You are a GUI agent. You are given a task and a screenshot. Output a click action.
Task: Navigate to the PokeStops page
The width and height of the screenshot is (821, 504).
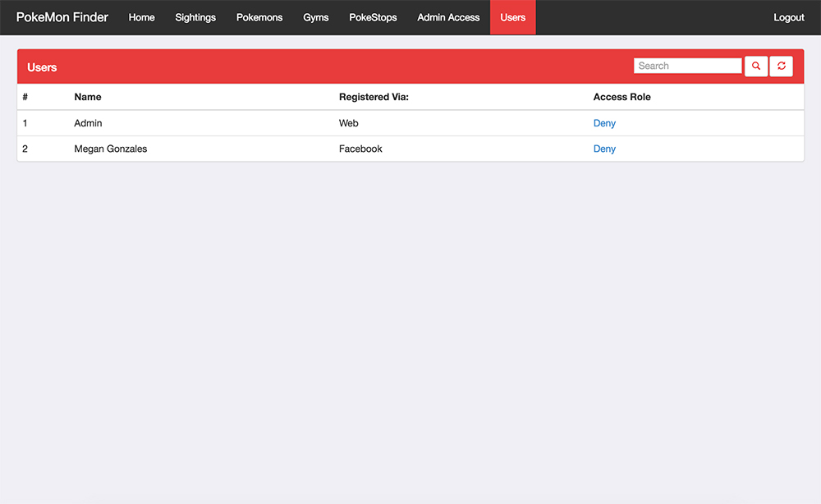tap(373, 17)
